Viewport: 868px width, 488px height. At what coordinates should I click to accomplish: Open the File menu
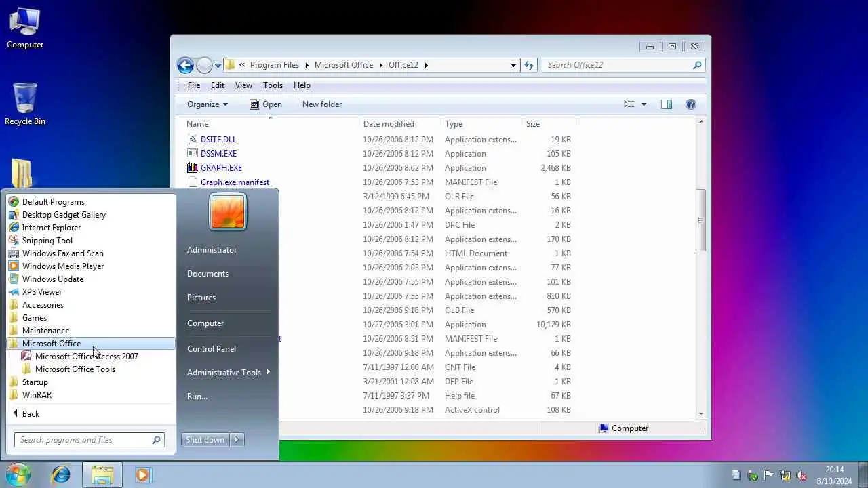(194, 85)
